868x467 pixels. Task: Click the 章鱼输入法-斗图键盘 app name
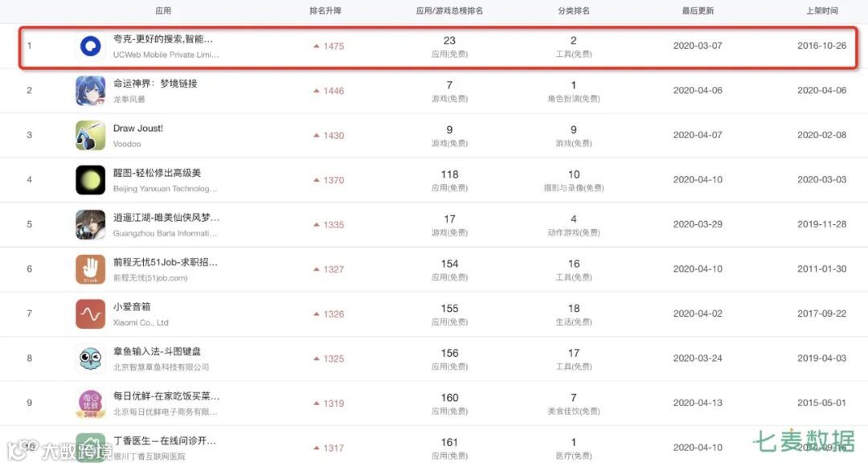[157, 351]
